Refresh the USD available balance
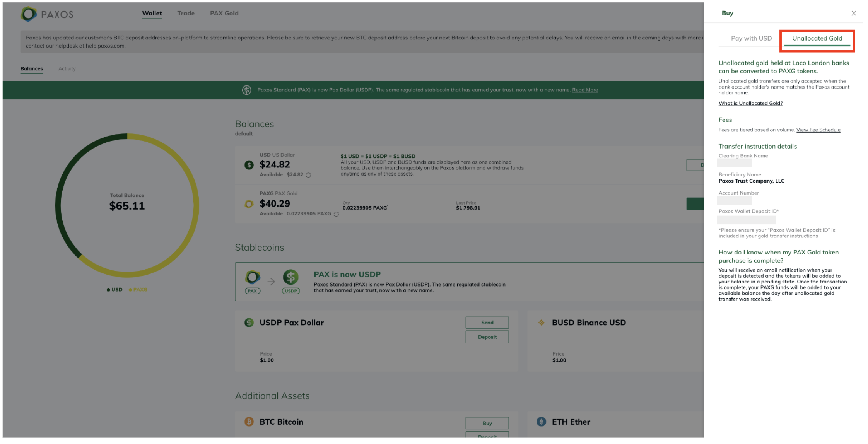Viewport: 868px width, 444px height. tap(308, 175)
